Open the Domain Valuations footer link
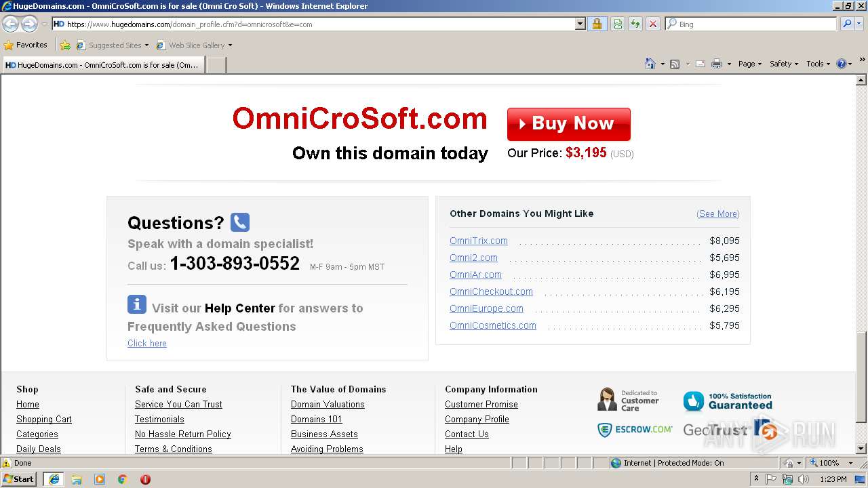Screen dimensions: 868x488 [x=328, y=404]
